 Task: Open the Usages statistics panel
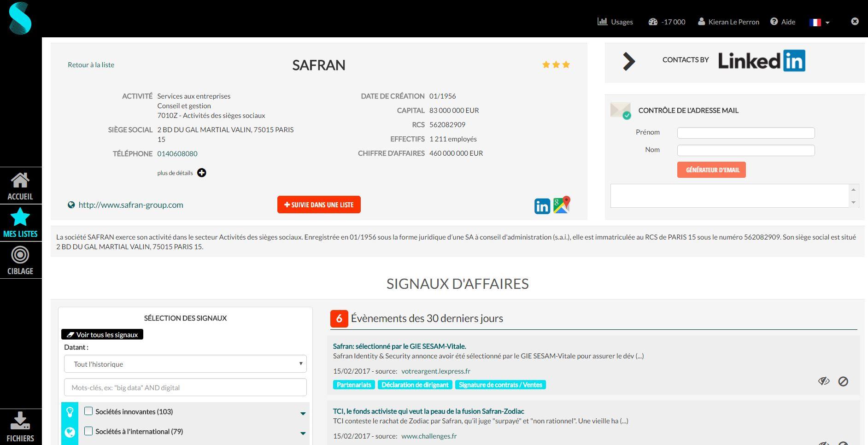[x=616, y=22]
